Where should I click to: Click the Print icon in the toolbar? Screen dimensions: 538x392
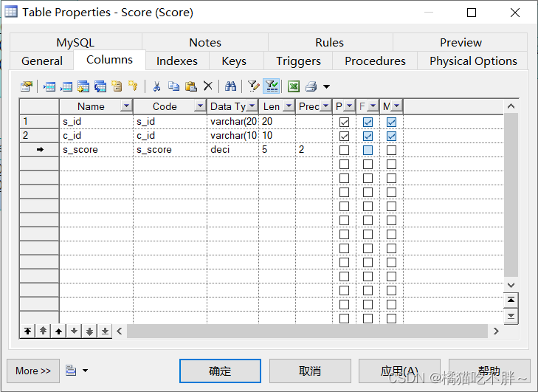tap(311, 86)
